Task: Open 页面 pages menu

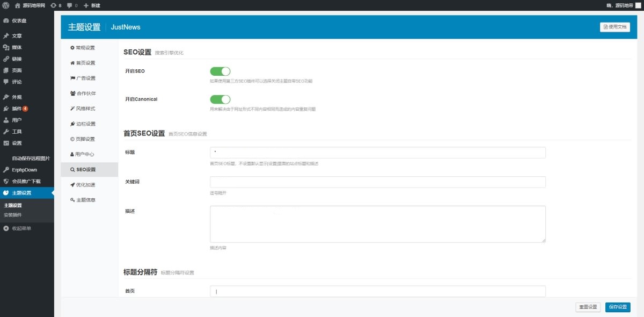Action: (27, 70)
